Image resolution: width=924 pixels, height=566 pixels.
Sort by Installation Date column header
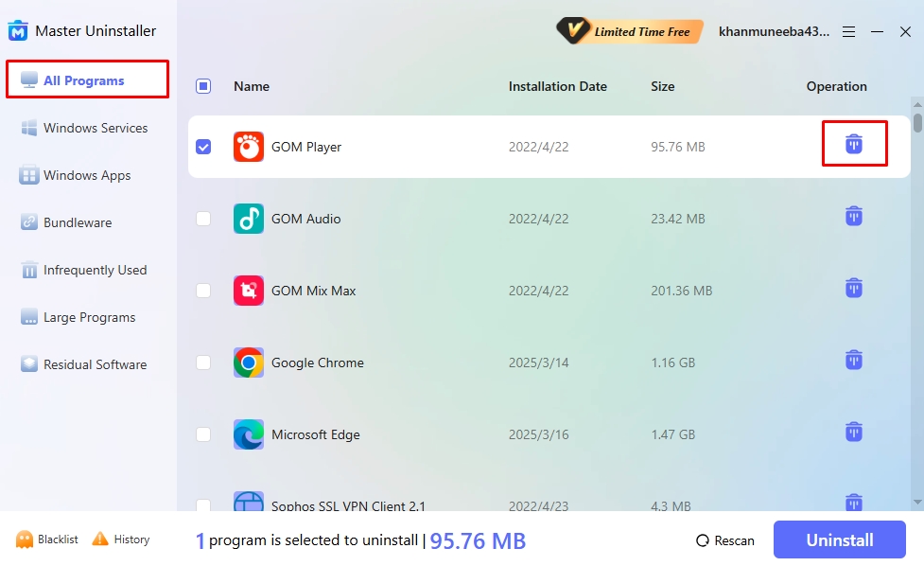pos(557,86)
